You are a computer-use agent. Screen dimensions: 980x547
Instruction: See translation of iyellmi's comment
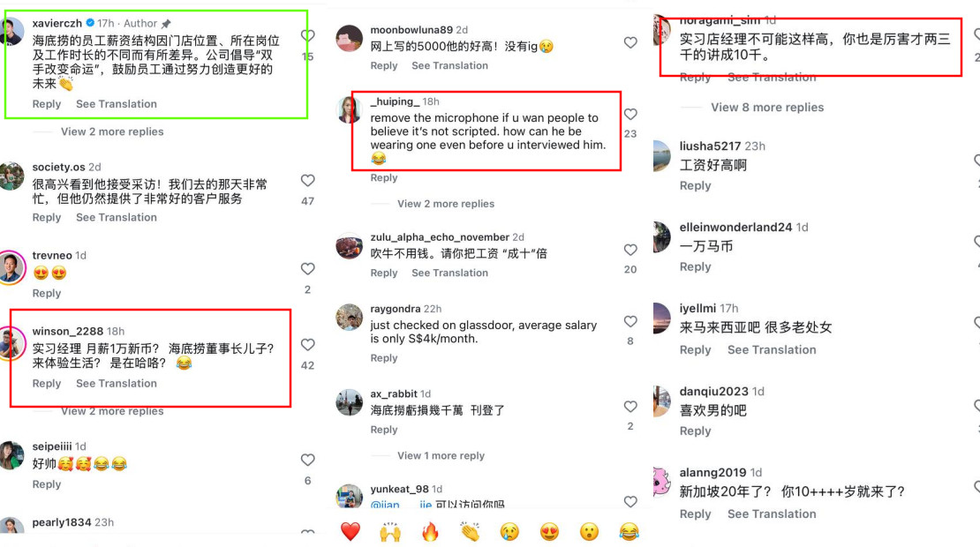[772, 349]
